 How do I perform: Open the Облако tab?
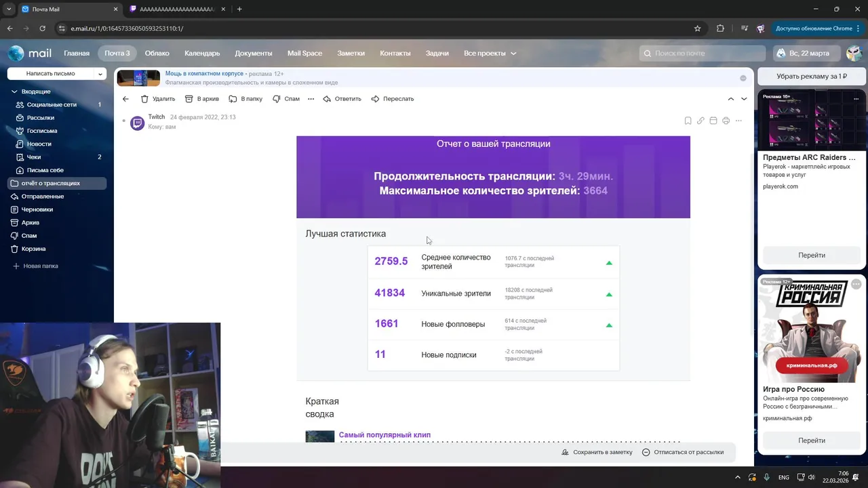(x=157, y=53)
